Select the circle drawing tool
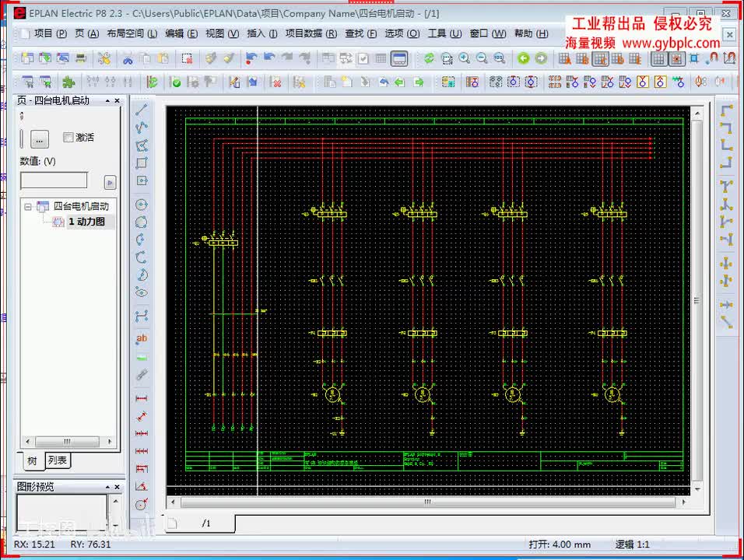Screen dimensions: 744x560 (x=142, y=222)
